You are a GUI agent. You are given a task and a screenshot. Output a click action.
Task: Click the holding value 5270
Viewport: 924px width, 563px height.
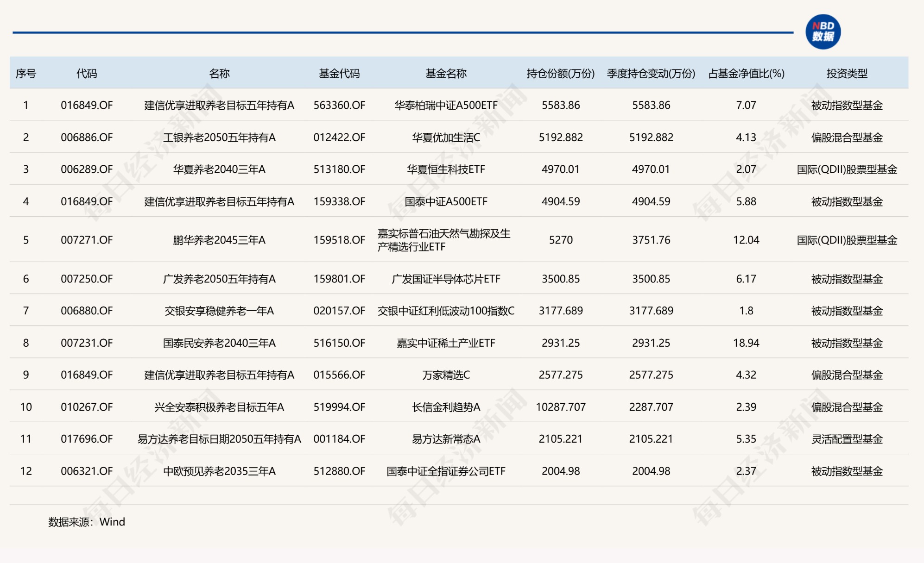(x=561, y=240)
